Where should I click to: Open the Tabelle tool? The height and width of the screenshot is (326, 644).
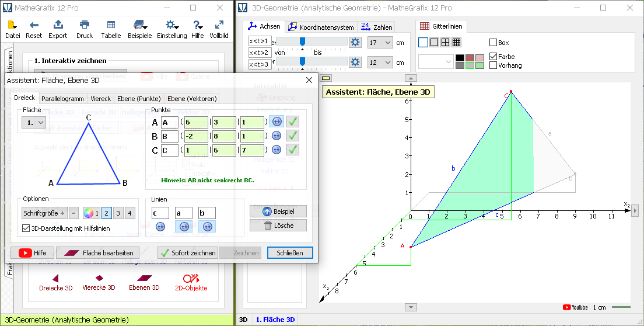[x=111, y=30]
